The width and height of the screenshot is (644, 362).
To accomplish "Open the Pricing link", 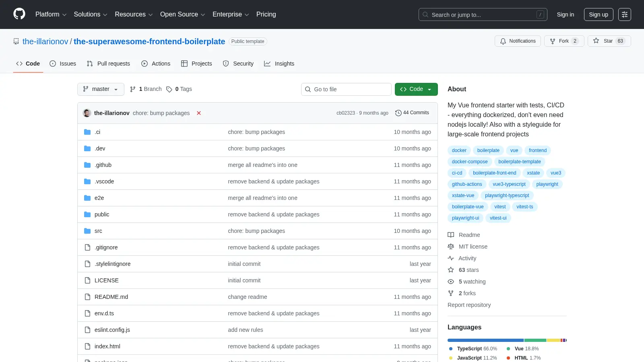I will (x=266, y=14).
